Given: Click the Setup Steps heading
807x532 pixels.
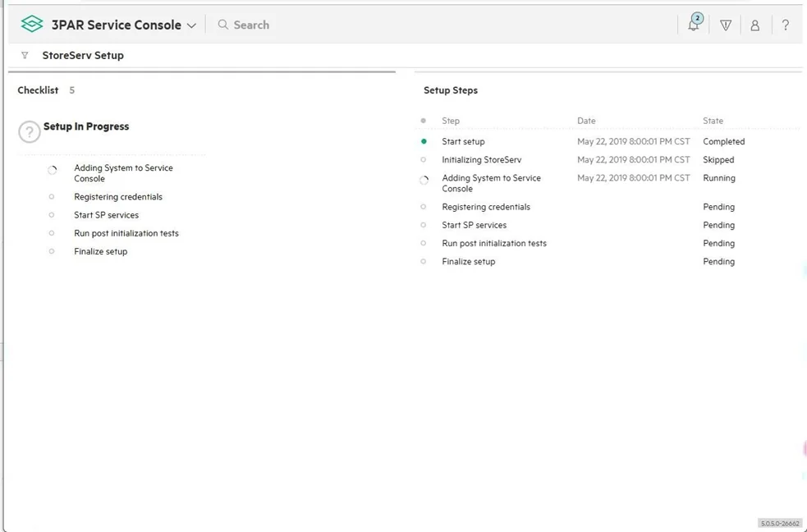Looking at the screenshot, I should pyautogui.click(x=451, y=90).
